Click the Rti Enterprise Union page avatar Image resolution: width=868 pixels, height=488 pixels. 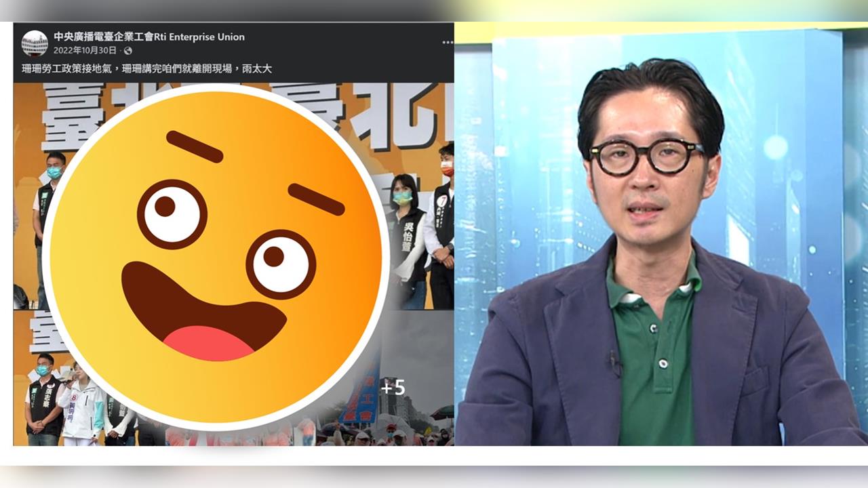coord(35,43)
